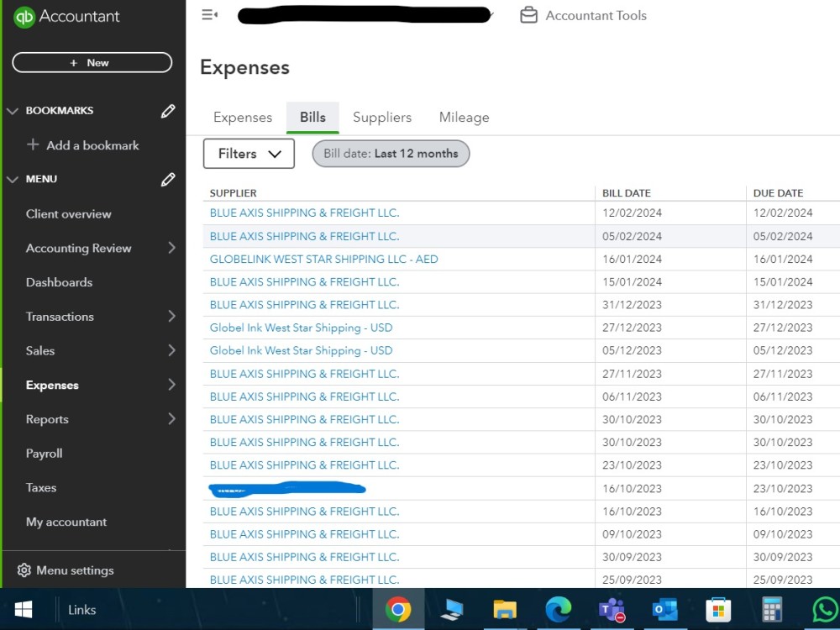
Task: Click the bill date cell 25/09/2023
Action: [x=632, y=580]
